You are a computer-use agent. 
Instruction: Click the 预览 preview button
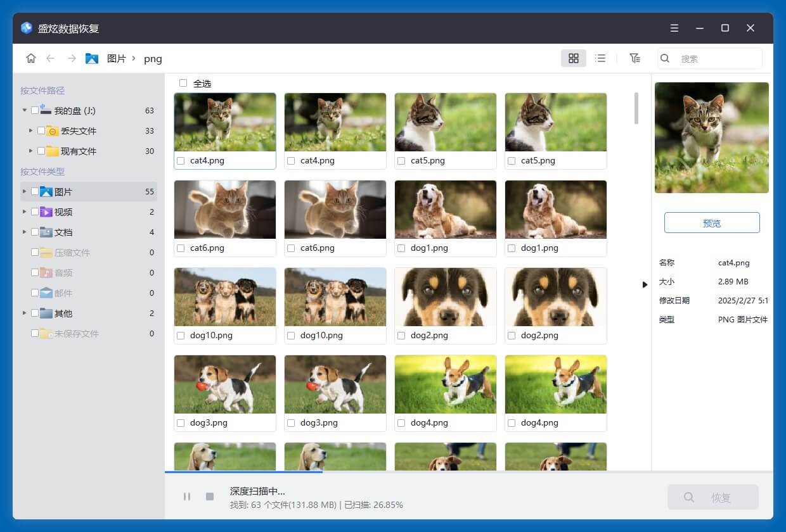coord(711,223)
